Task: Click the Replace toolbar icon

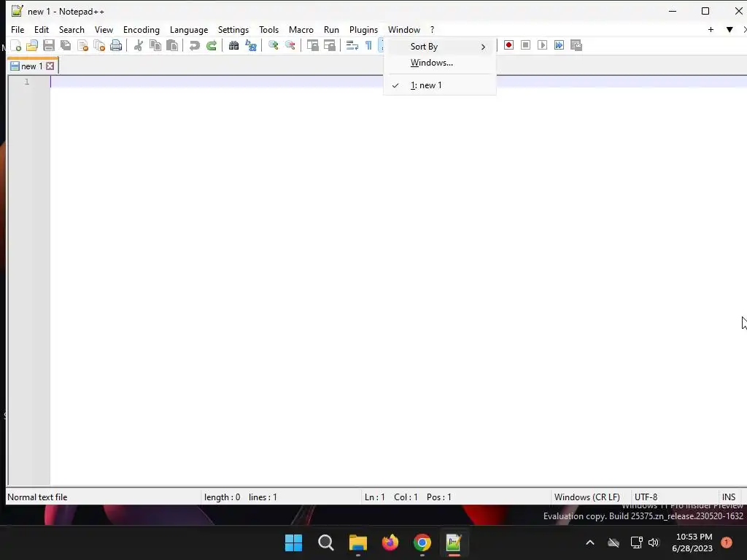Action: tap(251, 46)
